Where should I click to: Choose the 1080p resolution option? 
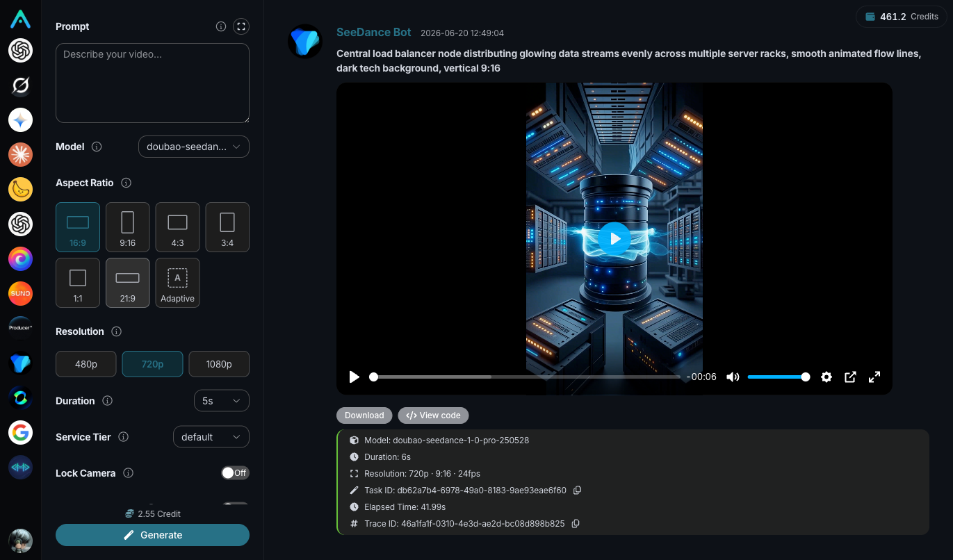coord(219,364)
